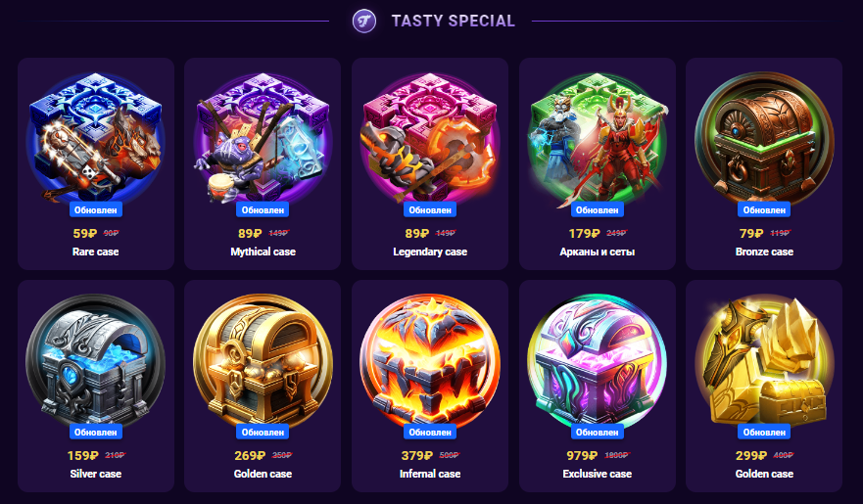Open the Silver case chest image

point(95,360)
